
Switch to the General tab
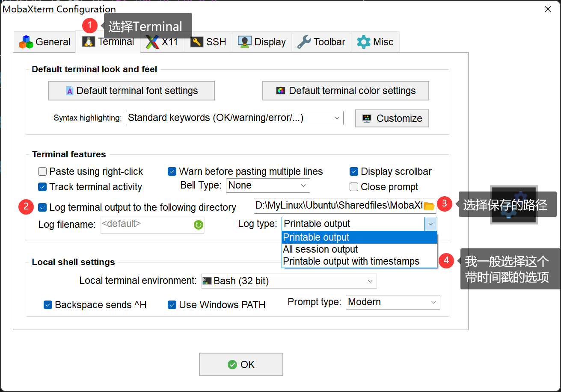pyautogui.click(x=45, y=42)
